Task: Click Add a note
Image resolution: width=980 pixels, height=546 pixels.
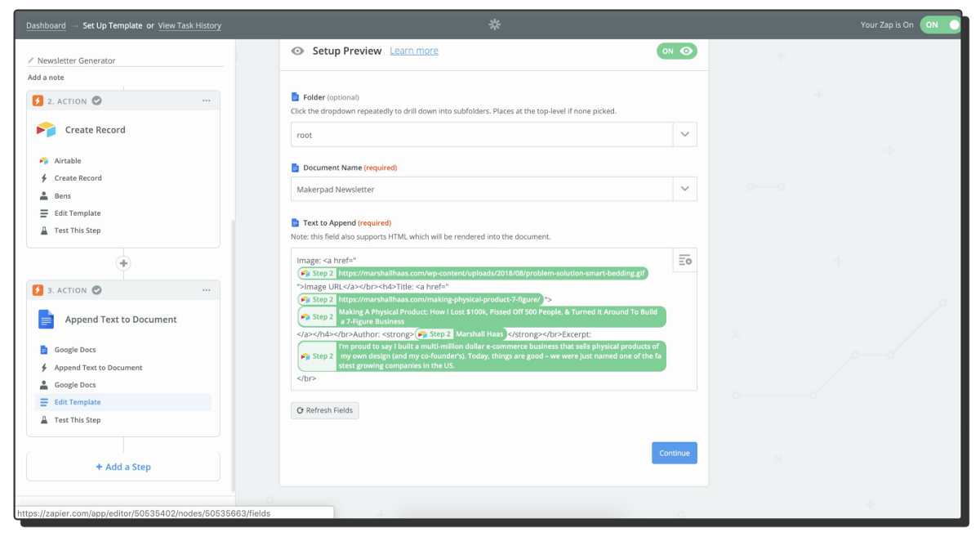Action: 46,78
